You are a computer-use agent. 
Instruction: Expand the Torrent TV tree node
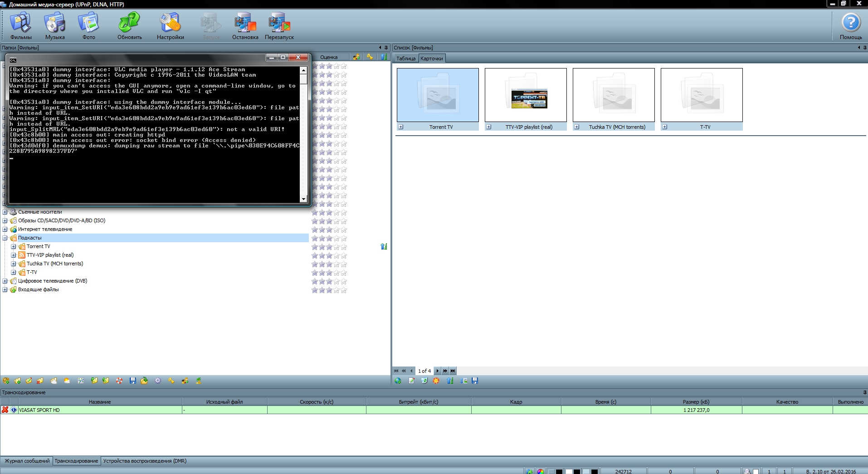point(14,247)
